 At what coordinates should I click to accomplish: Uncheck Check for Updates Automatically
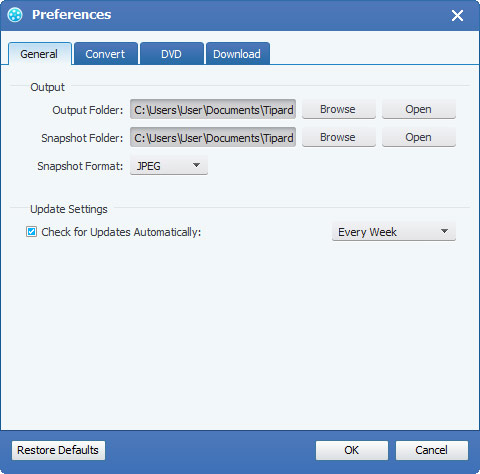(x=32, y=232)
